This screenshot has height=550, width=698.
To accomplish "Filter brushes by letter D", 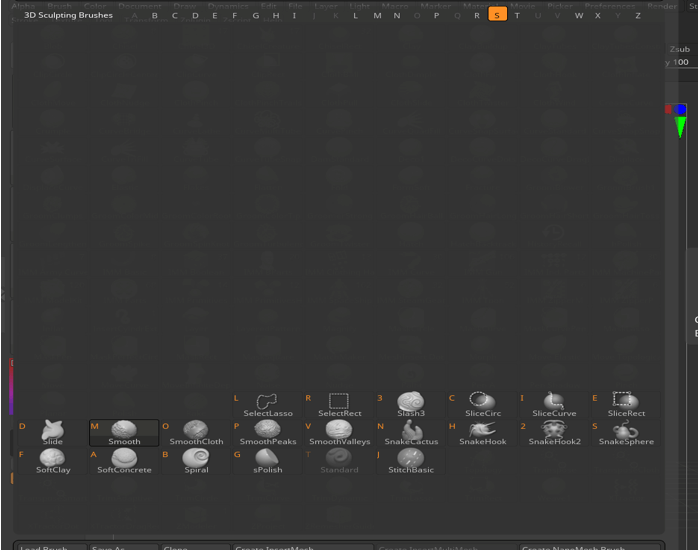I will coord(195,16).
